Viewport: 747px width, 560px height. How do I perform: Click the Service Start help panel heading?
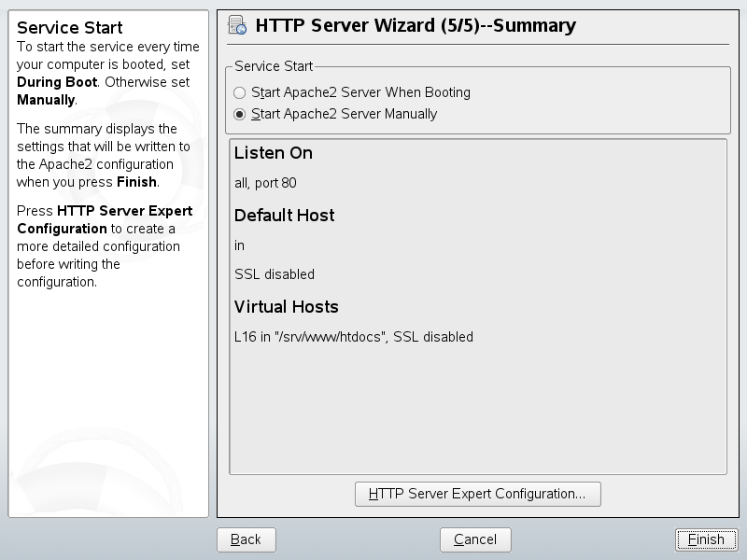[x=70, y=28]
